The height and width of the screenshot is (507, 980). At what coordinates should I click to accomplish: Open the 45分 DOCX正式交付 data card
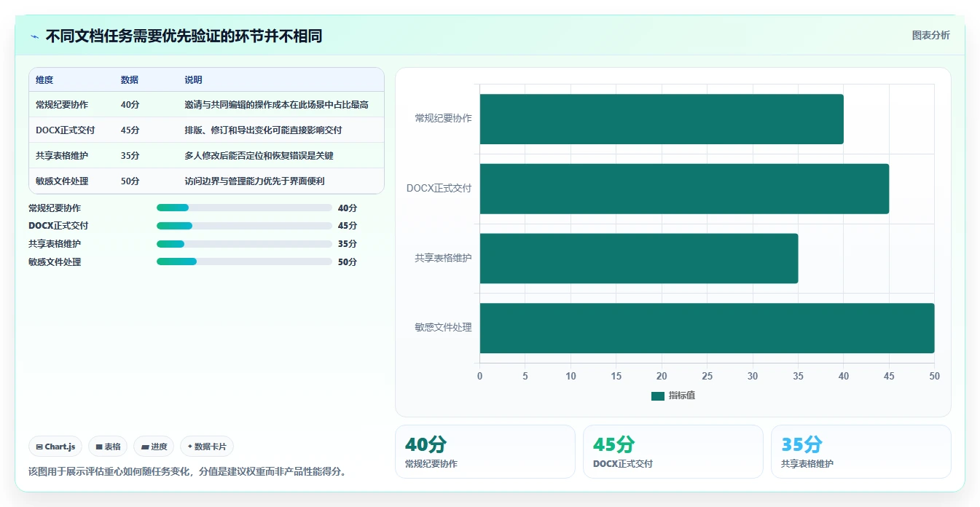(x=673, y=452)
